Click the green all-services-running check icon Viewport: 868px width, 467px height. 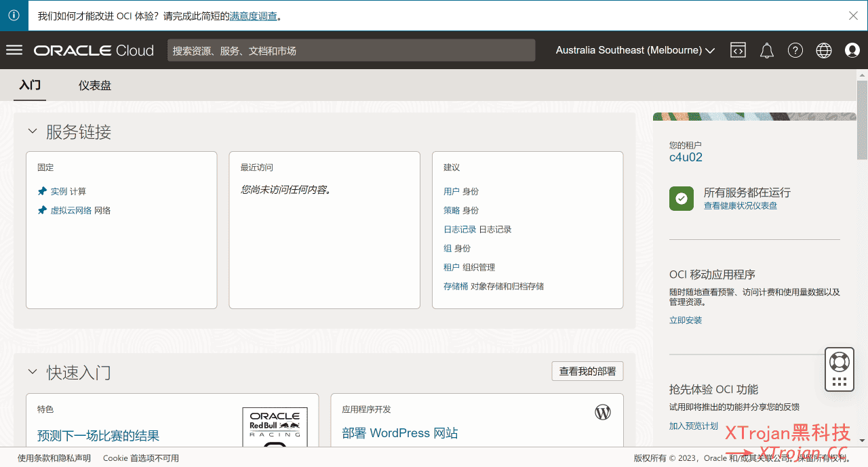(x=682, y=199)
